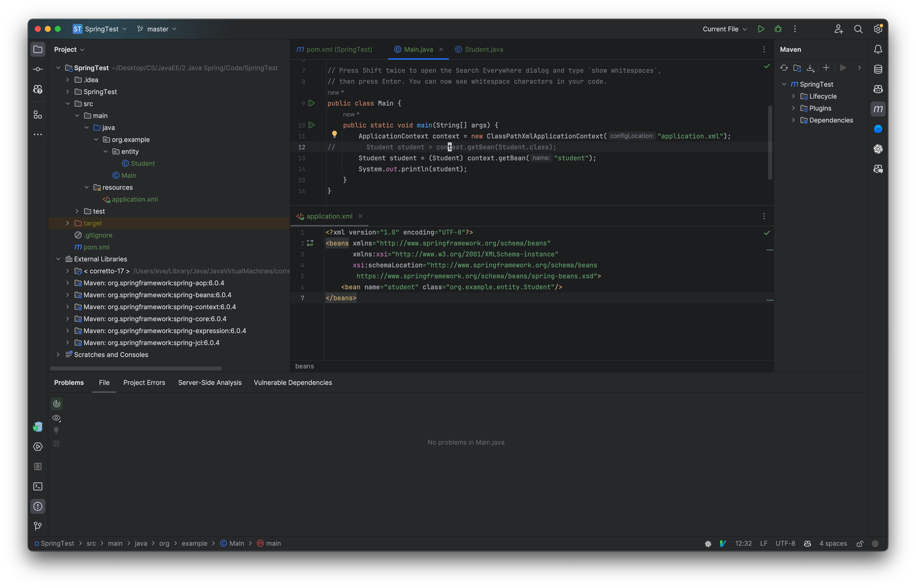This screenshot has height=588, width=916.
Task: Expand the test folder
Action: (77, 211)
